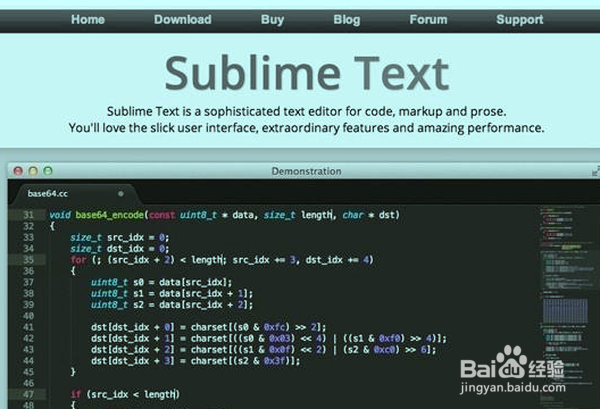This screenshot has width=600, height=409.
Task: Click the 'if' keyword on line 47
Action: [x=76, y=394]
